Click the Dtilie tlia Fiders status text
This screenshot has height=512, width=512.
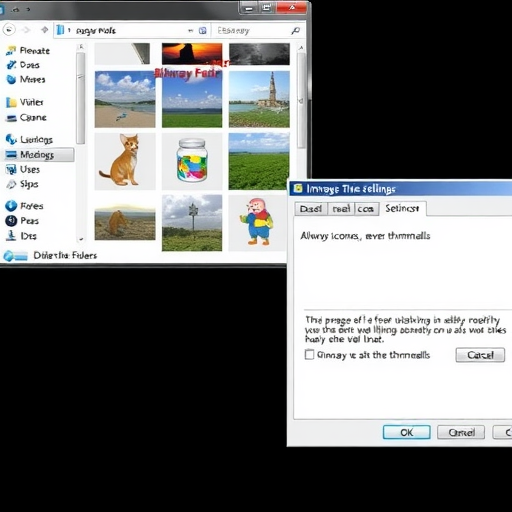coord(65,256)
